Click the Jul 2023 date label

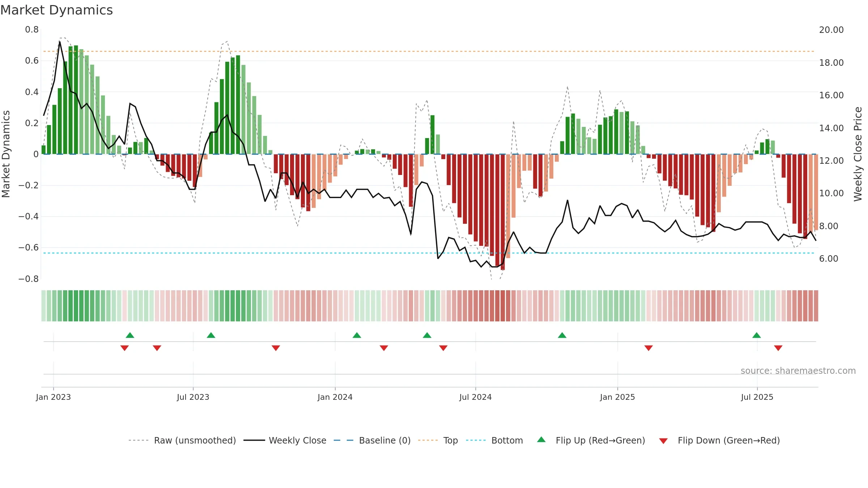point(193,397)
